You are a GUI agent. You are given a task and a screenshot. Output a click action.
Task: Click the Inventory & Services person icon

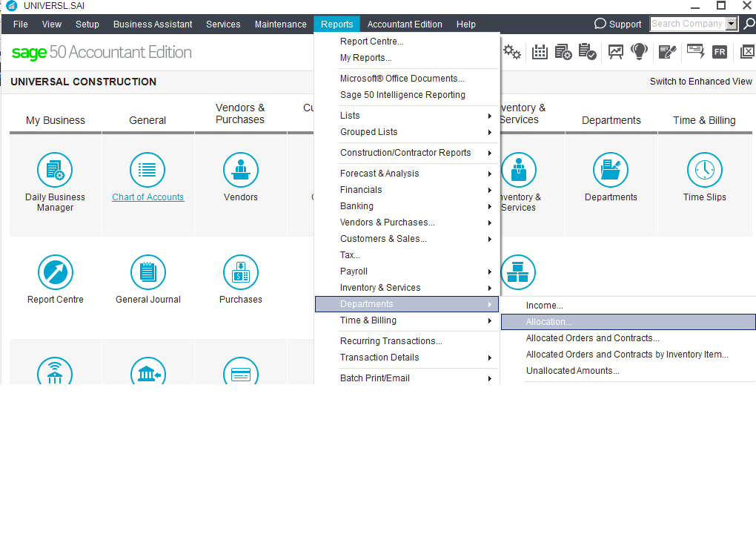click(x=518, y=170)
